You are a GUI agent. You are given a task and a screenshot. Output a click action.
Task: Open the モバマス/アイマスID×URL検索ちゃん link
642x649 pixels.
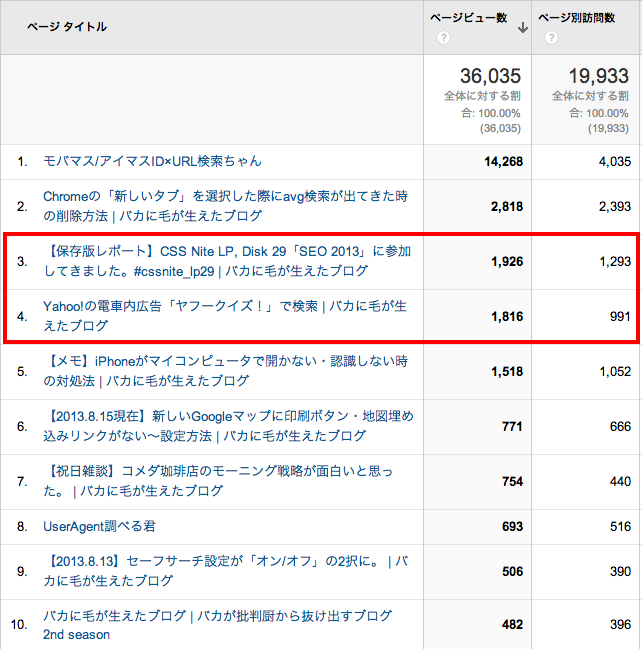pos(152,161)
